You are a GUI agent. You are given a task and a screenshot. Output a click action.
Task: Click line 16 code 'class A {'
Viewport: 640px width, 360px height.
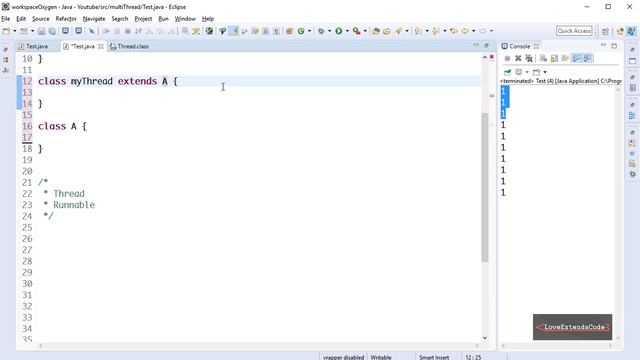click(62, 126)
